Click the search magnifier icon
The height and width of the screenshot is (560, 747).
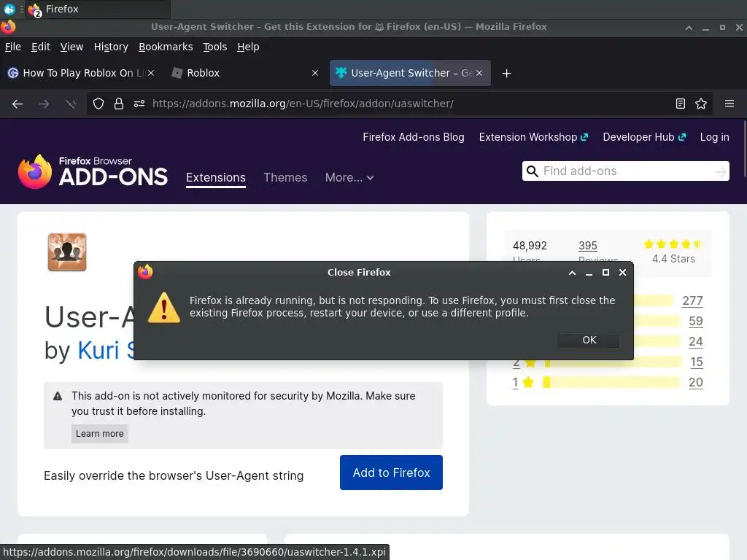[532, 171]
